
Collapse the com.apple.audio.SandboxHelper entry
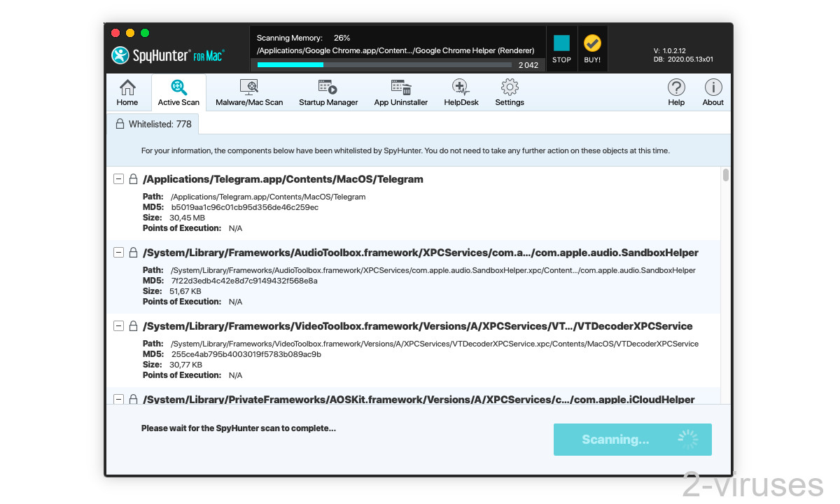pos(118,253)
